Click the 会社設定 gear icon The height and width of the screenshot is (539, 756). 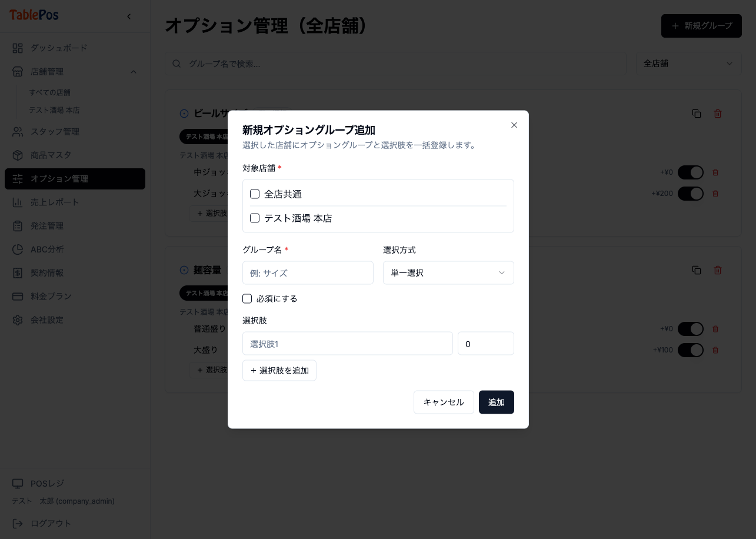click(18, 320)
